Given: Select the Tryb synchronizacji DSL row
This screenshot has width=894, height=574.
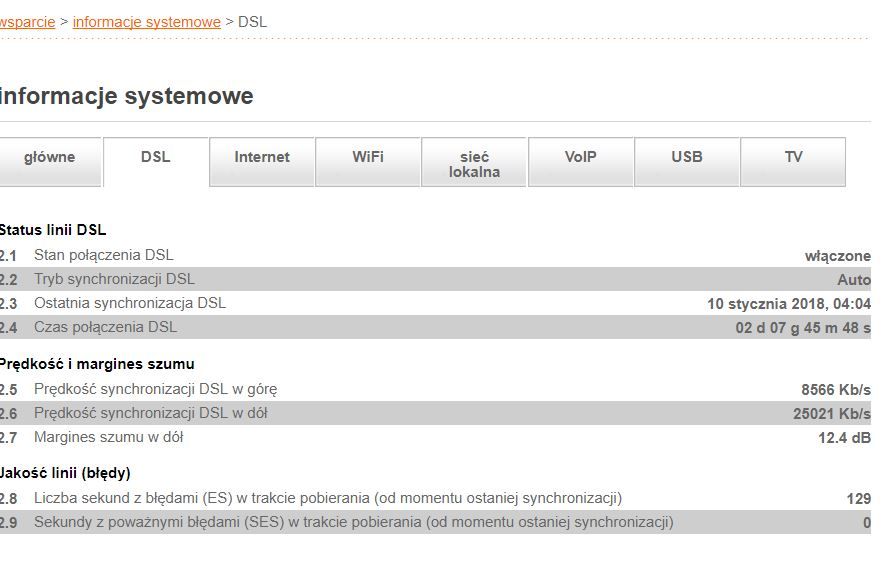Looking at the screenshot, I should 114,280.
